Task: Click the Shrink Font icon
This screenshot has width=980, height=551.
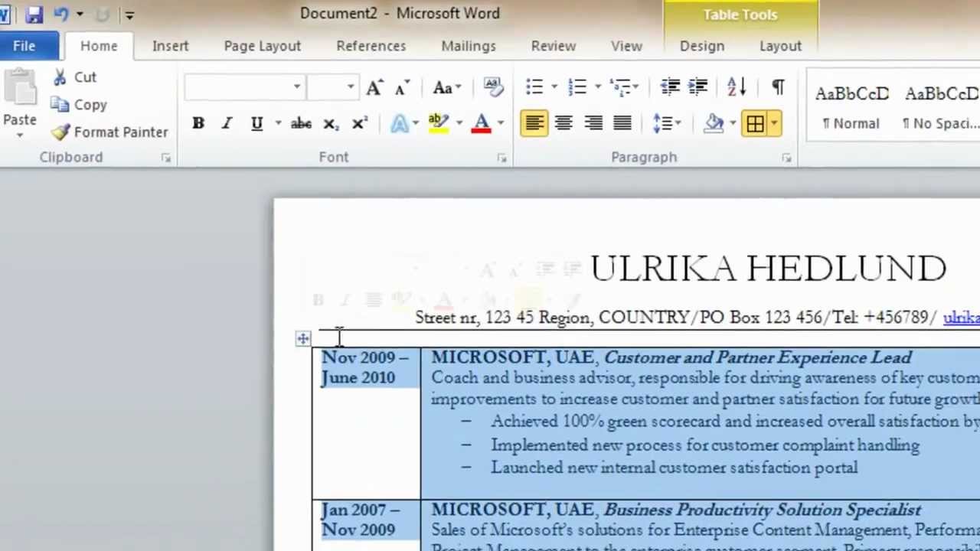Action: click(x=402, y=87)
